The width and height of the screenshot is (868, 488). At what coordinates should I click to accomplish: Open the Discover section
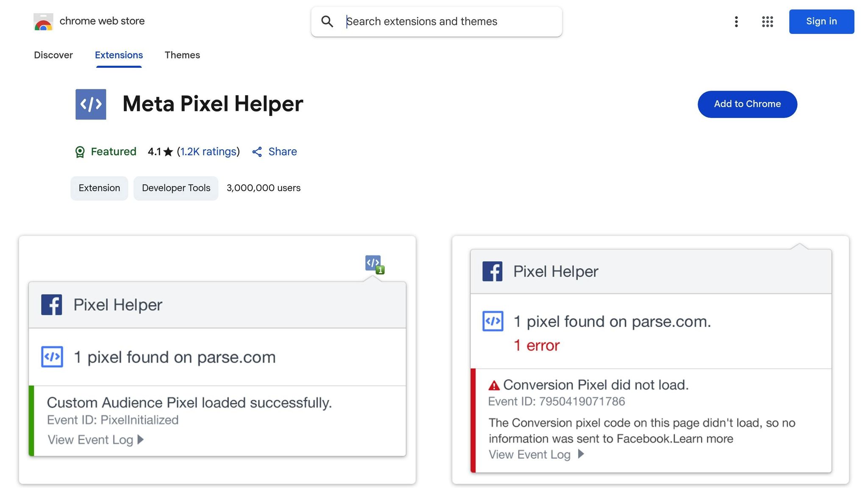(x=53, y=55)
